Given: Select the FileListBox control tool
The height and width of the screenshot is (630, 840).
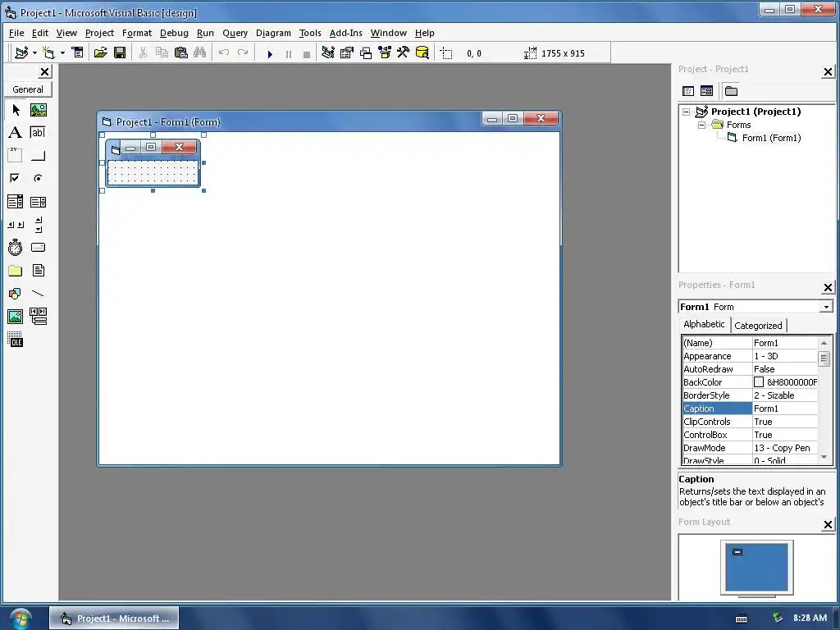Looking at the screenshot, I should pos(38,271).
